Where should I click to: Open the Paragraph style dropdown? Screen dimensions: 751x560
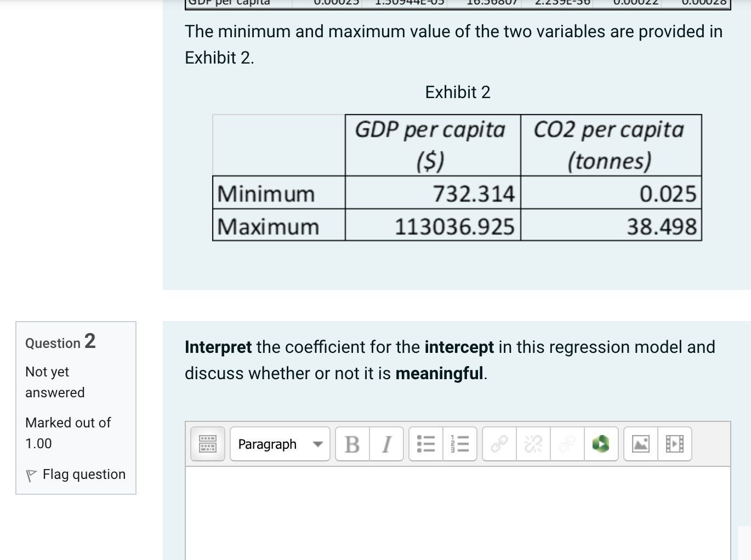tap(280, 444)
